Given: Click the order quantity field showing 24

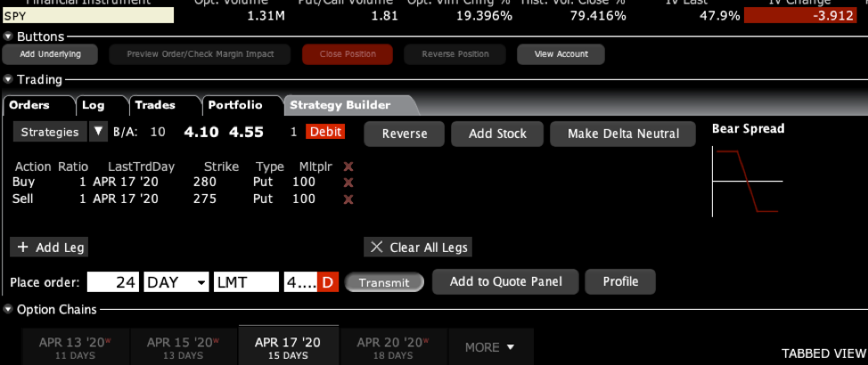Looking at the screenshot, I should coord(113,282).
